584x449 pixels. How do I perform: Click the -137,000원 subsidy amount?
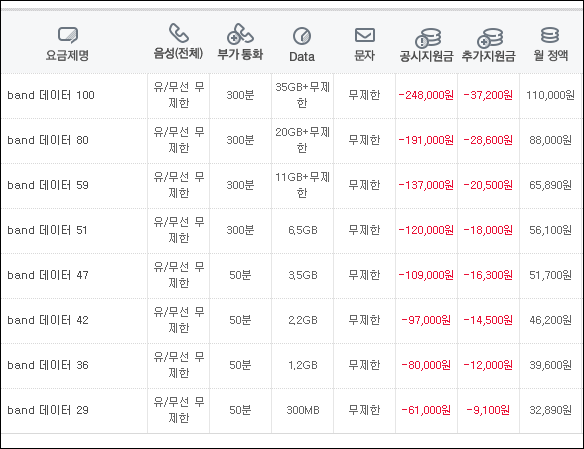[x=426, y=185]
